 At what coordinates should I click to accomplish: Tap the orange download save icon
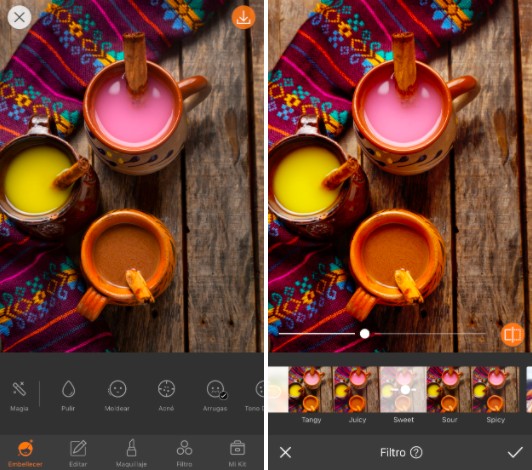click(243, 17)
